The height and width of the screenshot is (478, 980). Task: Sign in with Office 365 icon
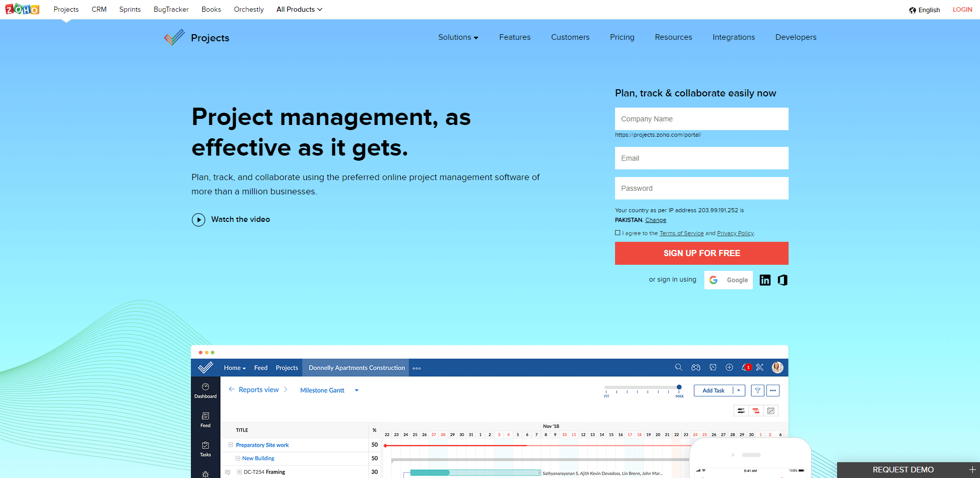click(782, 280)
